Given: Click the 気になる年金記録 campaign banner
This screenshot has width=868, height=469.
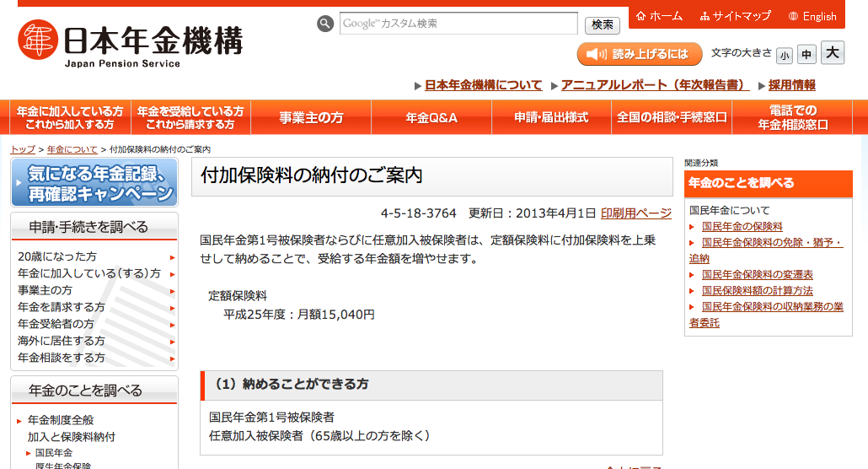Looking at the screenshot, I should (x=94, y=183).
